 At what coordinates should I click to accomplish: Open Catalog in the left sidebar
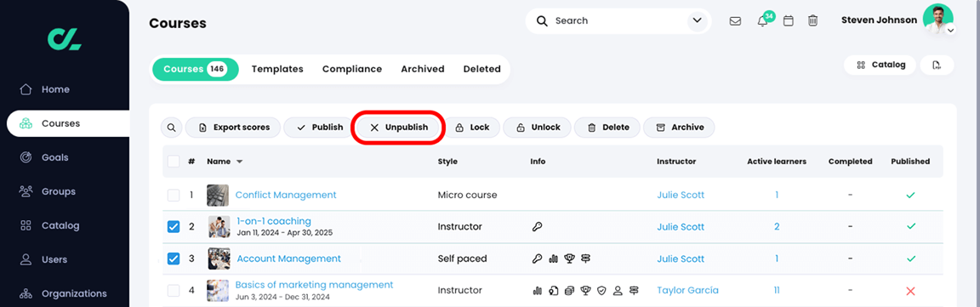60,225
